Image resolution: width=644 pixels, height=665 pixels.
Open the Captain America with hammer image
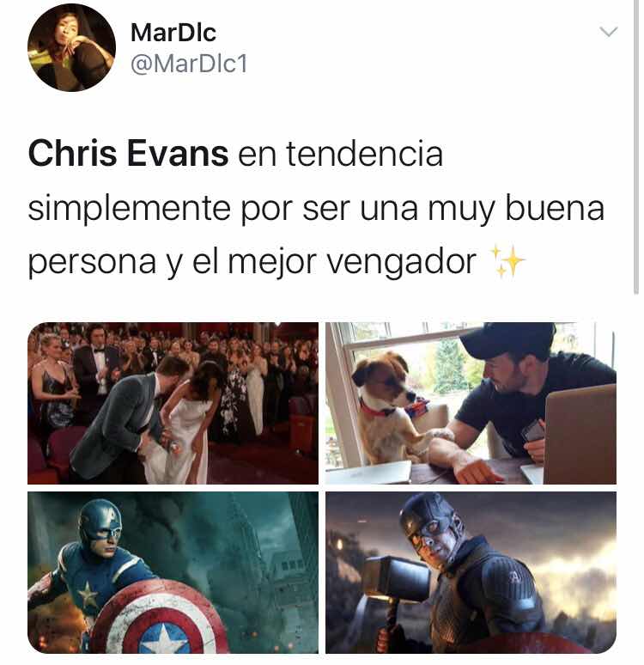point(471,572)
